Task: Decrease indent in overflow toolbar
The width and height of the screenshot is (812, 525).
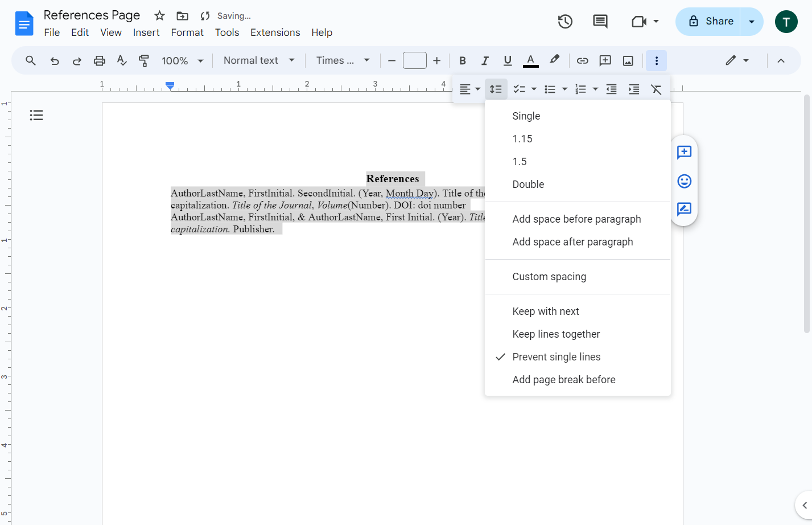Action: 611,89
